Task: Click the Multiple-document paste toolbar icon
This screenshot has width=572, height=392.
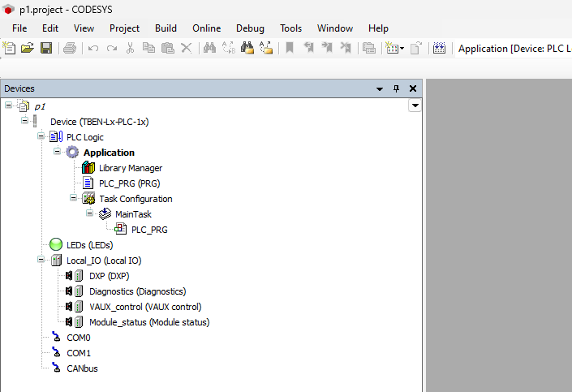Action: (369, 48)
